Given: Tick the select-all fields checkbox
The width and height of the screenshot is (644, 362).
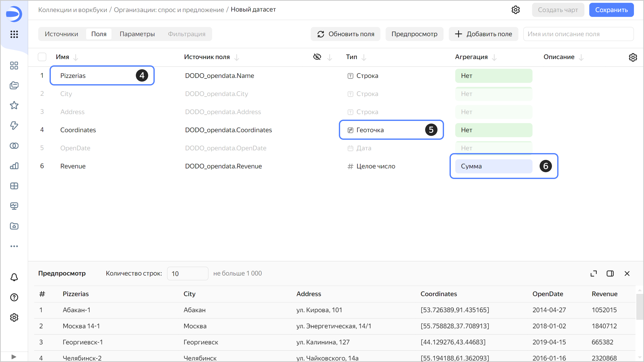Looking at the screenshot, I should point(42,57).
